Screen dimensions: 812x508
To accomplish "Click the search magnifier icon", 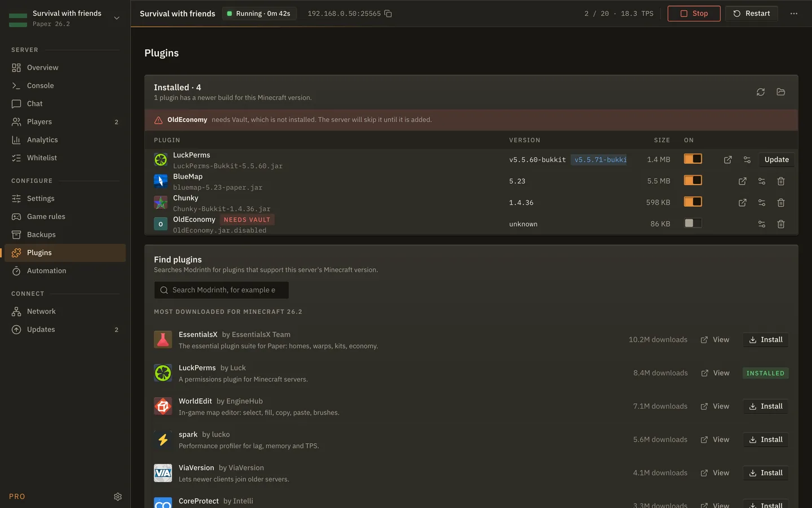I will (x=164, y=290).
